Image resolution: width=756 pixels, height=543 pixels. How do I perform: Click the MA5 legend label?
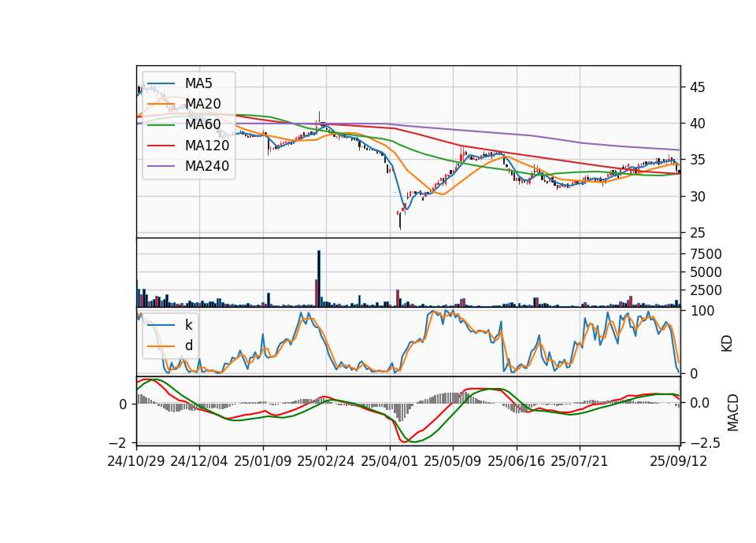(x=198, y=83)
